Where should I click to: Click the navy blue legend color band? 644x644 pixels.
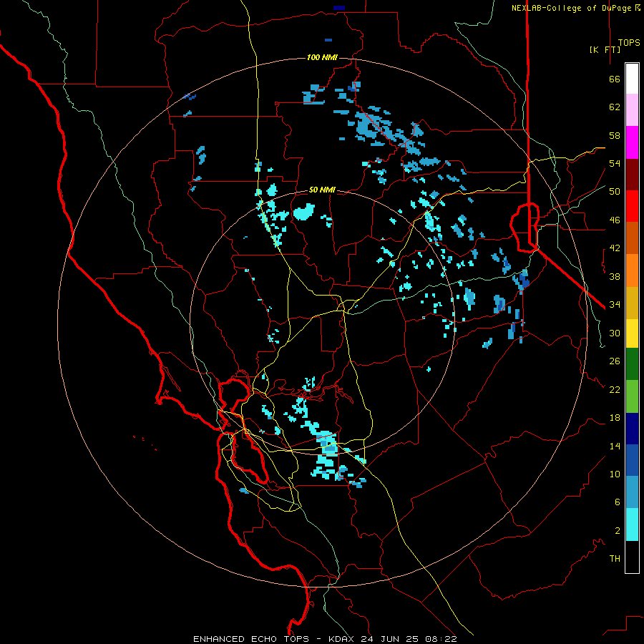(632, 429)
